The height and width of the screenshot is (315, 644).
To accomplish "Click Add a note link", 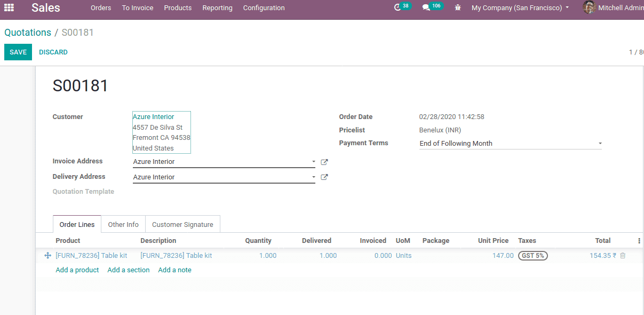I will (174, 270).
